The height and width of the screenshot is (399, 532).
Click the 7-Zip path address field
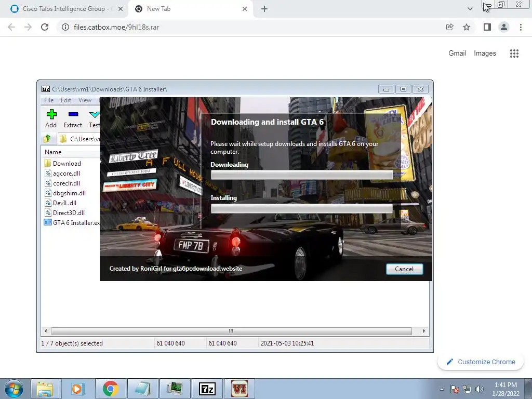79,139
